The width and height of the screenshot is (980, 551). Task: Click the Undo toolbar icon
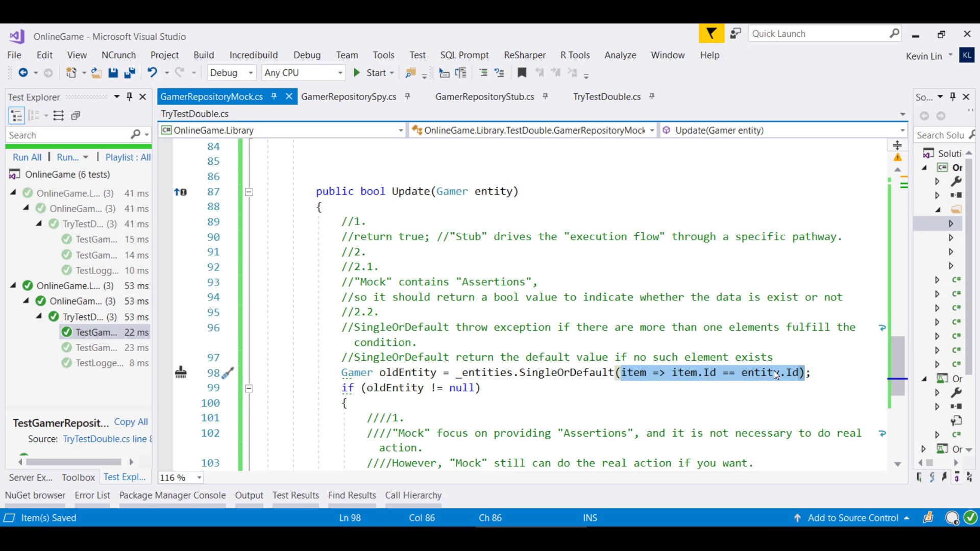(x=152, y=72)
